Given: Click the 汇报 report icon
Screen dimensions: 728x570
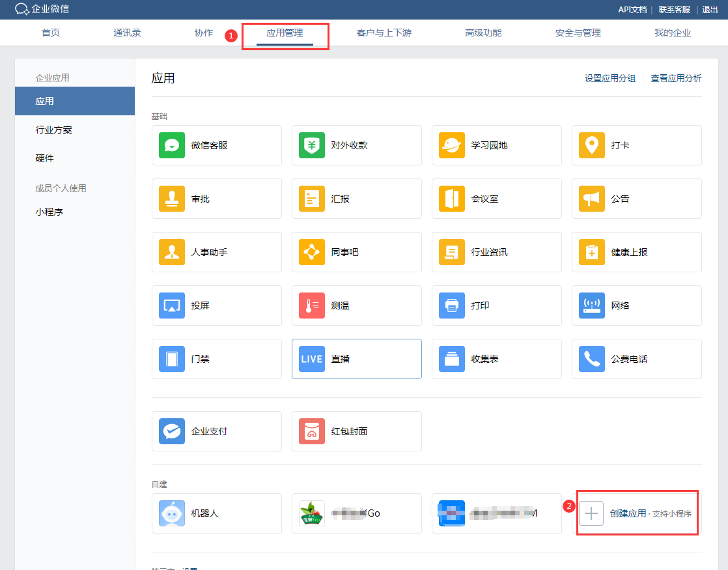Looking at the screenshot, I should tap(312, 199).
